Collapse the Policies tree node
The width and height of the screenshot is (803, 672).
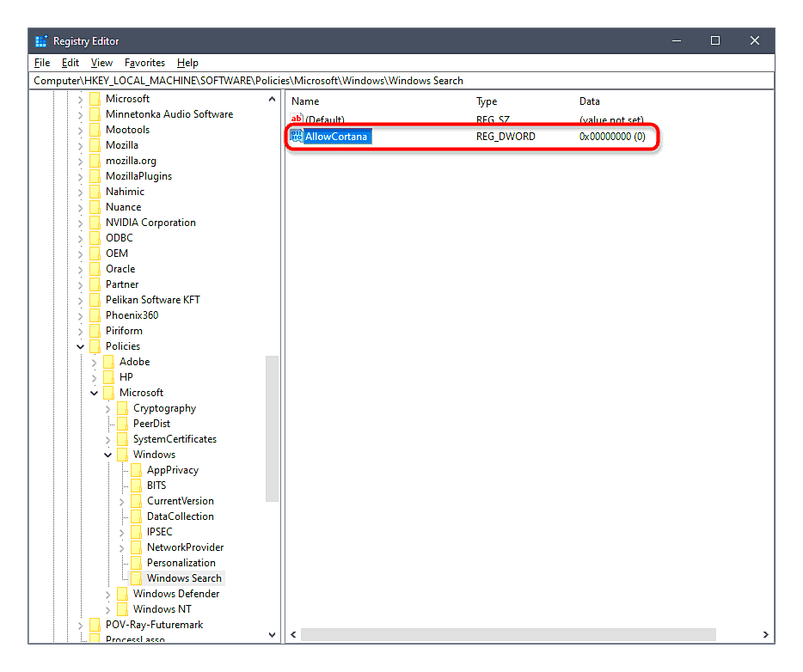coord(81,346)
